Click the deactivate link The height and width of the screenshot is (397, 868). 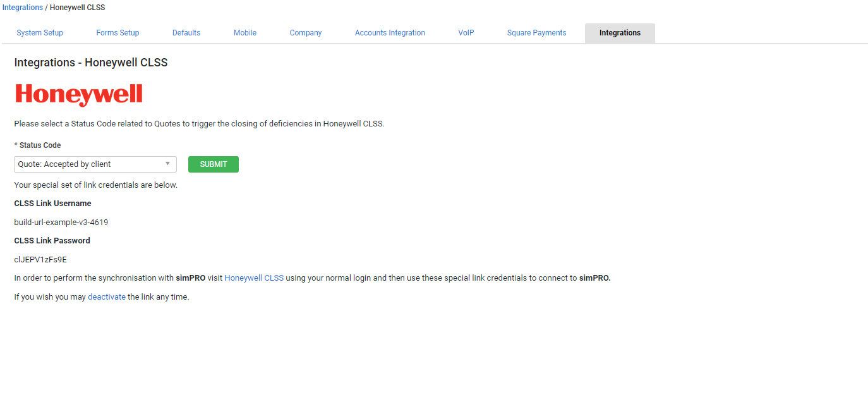pyautogui.click(x=107, y=296)
